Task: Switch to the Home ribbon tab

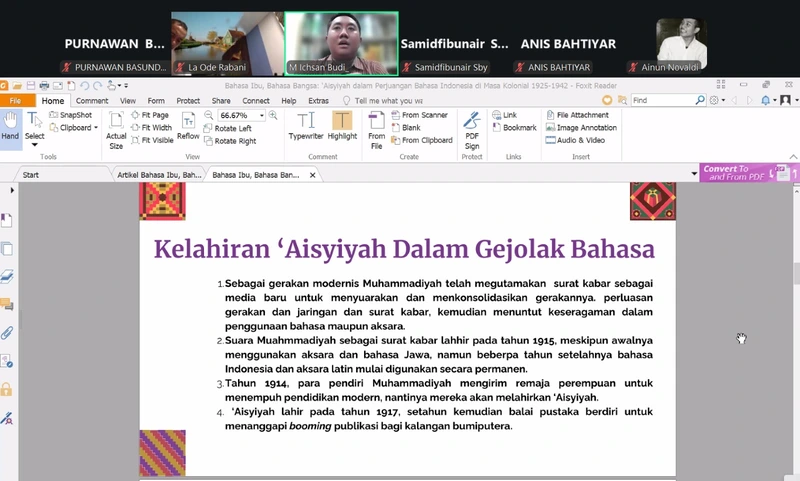Action: (x=53, y=100)
